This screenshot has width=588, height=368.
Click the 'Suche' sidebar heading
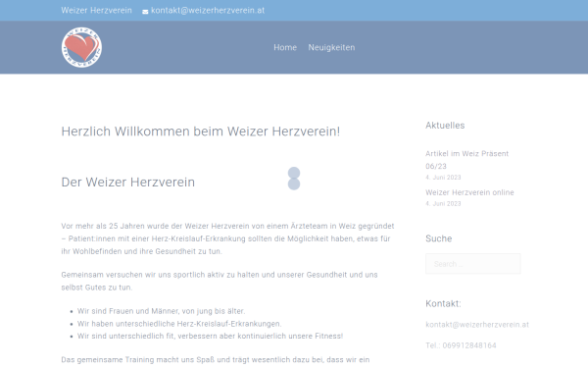click(x=438, y=238)
